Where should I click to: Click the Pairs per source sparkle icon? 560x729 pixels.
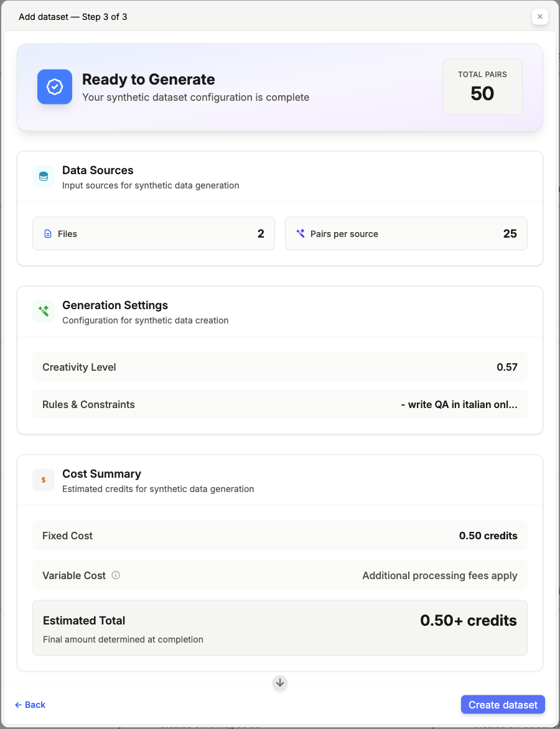pyautogui.click(x=301, y=233)
